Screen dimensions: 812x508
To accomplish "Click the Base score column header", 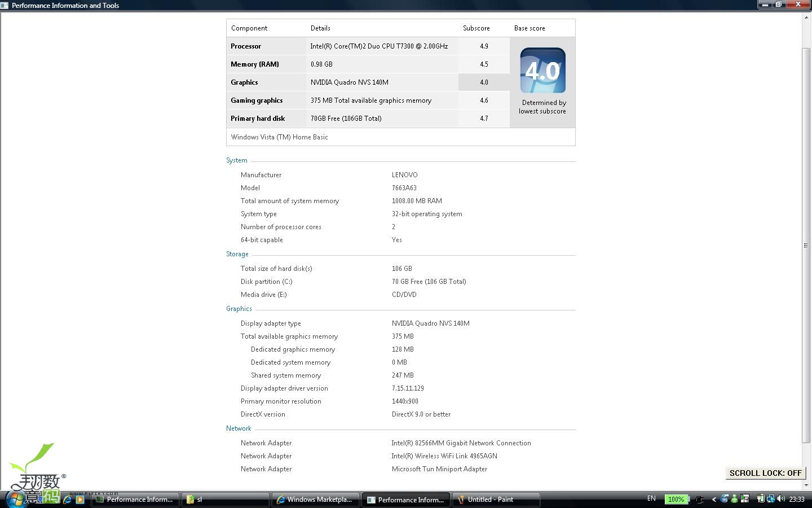I will [x=529, y=28].
